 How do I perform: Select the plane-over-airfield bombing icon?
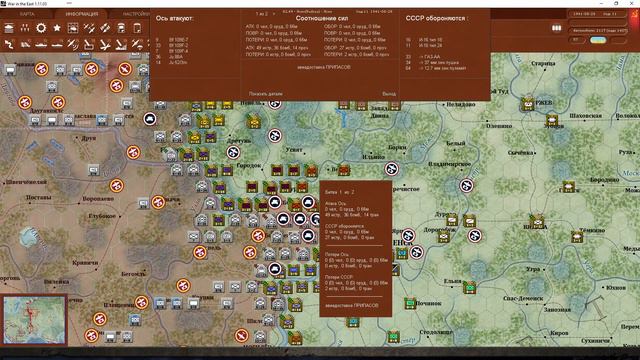(105, 44)
